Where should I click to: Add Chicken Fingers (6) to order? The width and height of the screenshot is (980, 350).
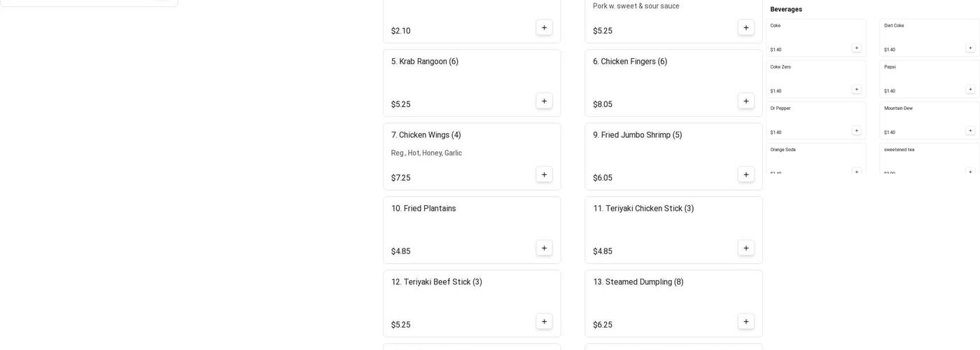point(745,101)
